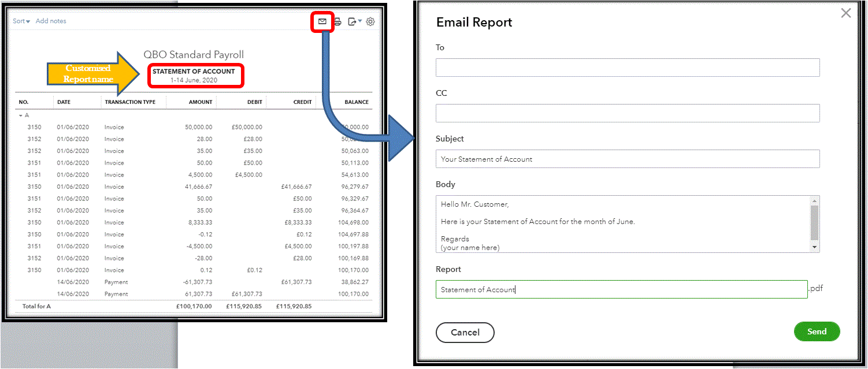This screenshot has height=369, width=868.
Task: Click the BALANCE column header
Action: pos(357,102)
